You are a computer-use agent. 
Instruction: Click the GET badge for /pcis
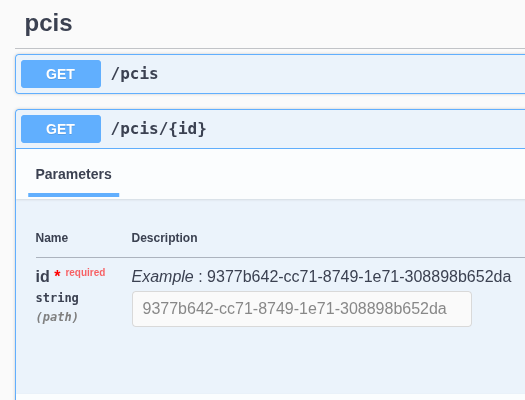click(61, 74)
